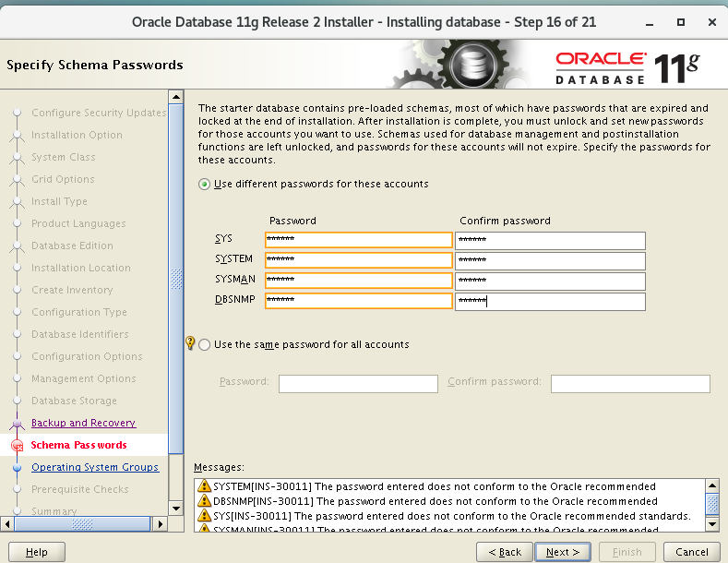Screen dimensions: 728x563
Task: Click the Prerequisite Checks step
Action: 80,489
